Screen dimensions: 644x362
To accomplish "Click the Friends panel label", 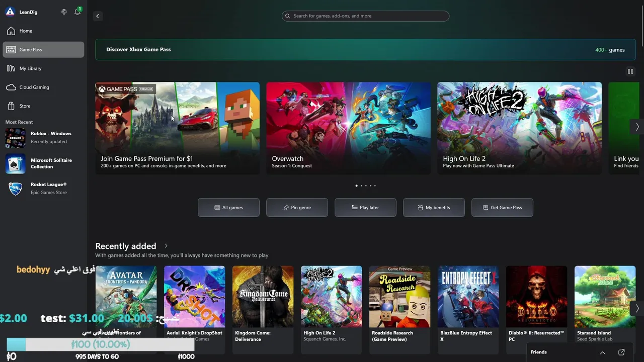I will tap(539, 352).
